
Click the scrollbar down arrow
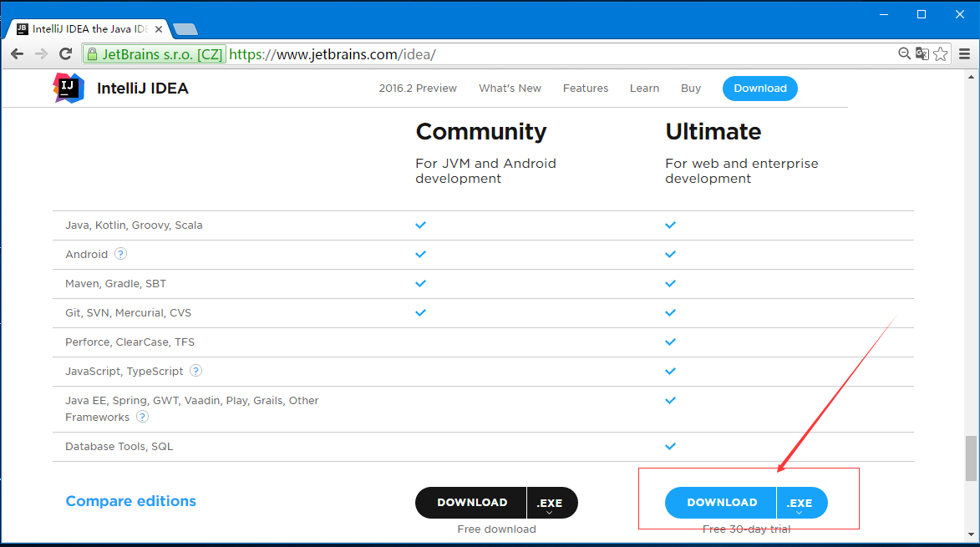click(x=971, y=534)
